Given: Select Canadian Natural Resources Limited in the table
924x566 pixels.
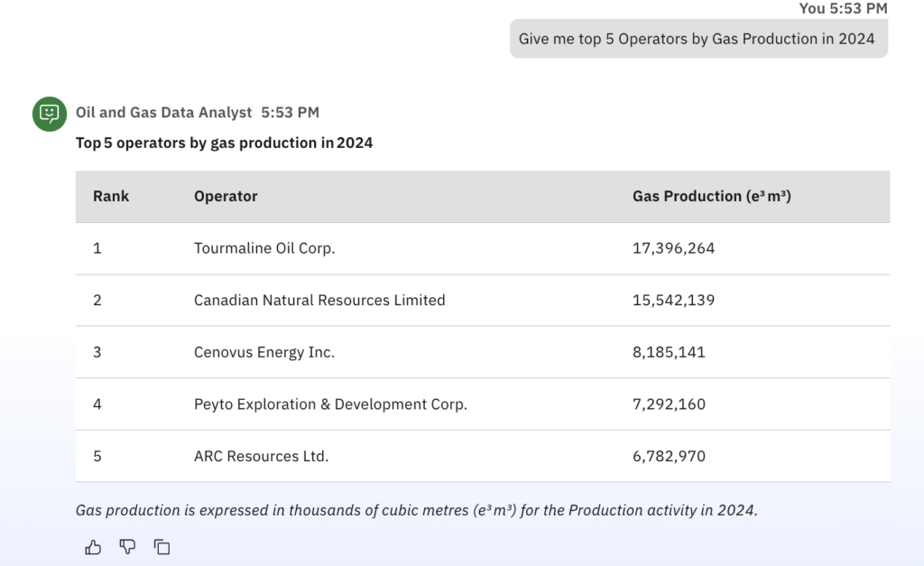Looking at the screenshot, I should coord(319,300).
